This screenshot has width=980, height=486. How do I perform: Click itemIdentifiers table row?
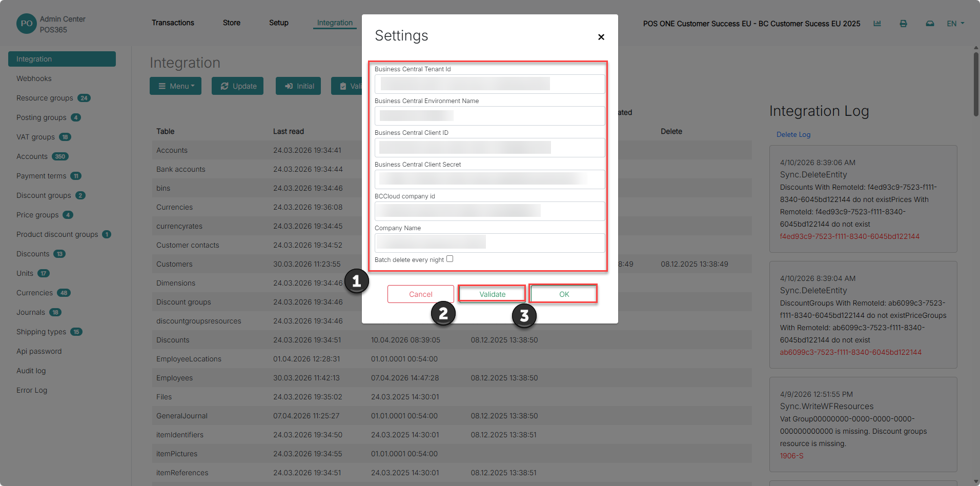(452, 435)
